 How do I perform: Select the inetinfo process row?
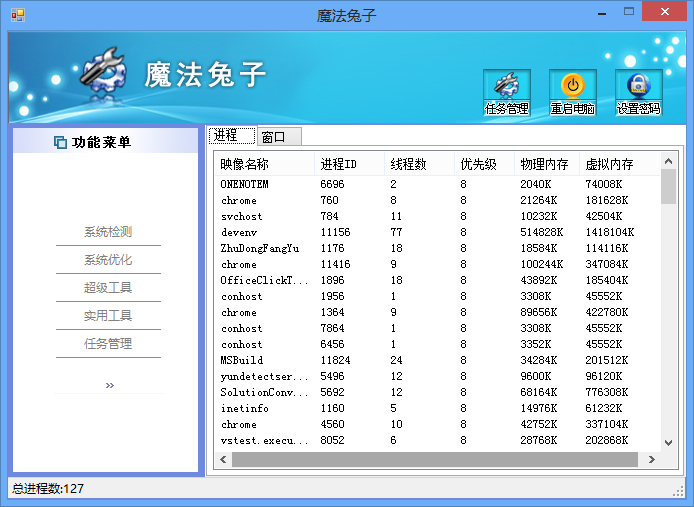(x=437, y=408)
